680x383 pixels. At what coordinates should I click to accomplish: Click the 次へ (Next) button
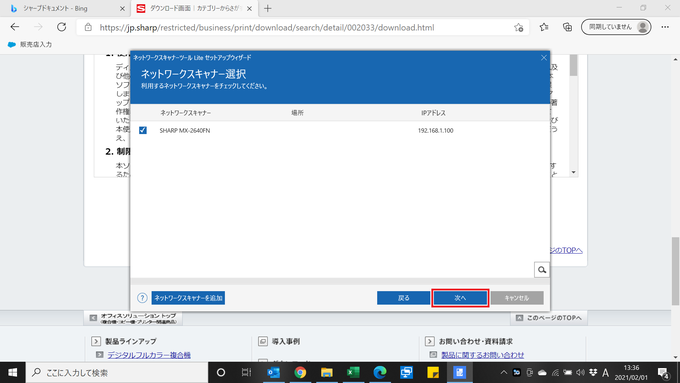tap(460, 298)
